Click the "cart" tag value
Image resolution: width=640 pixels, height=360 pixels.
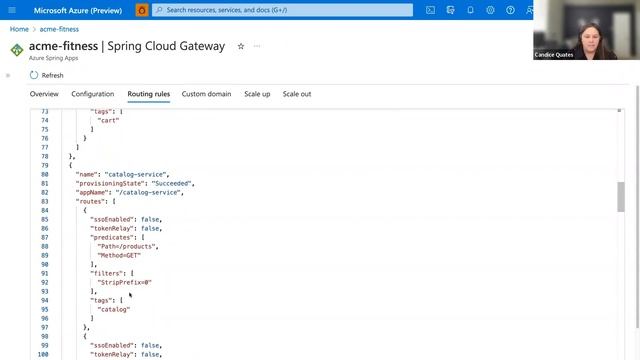(109, 120)
